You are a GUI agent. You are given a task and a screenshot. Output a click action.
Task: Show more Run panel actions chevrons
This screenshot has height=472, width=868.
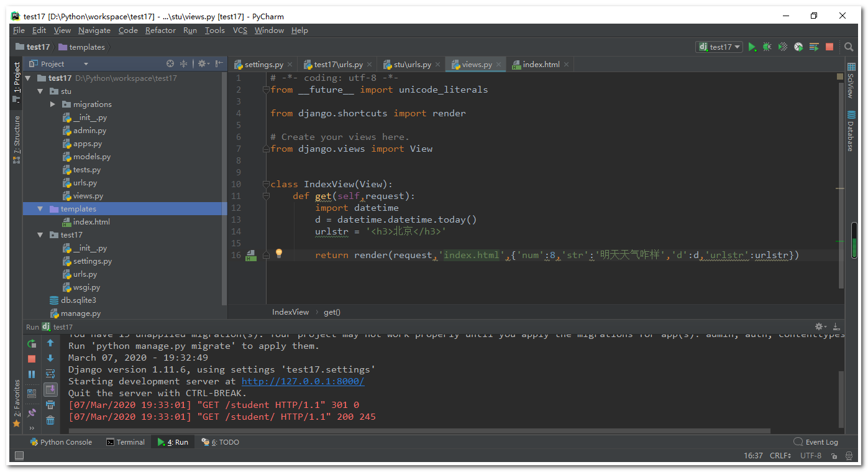(32, 428)
